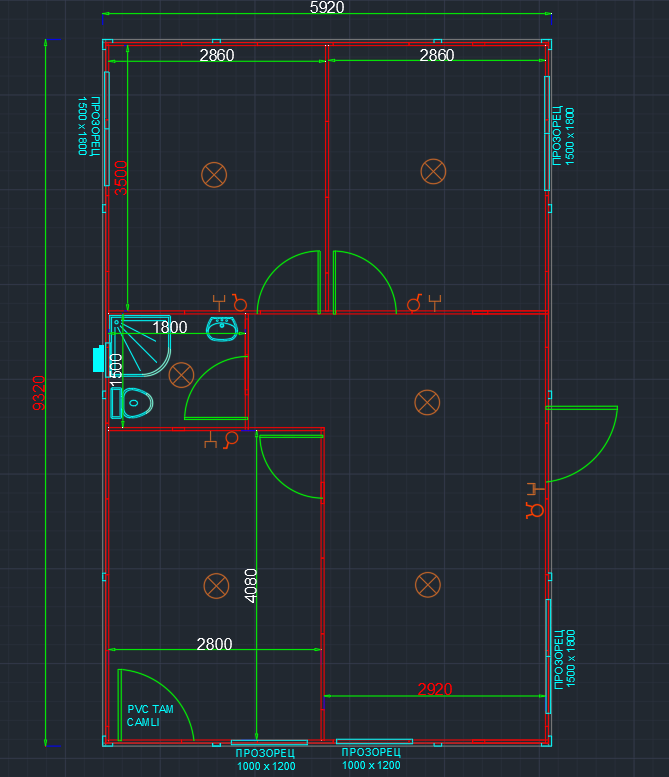The image size is (669, 777).
Task: Select the bottom-left ПРОЗОРЕЦ 1000 x 1200 label
Action: 266,760
